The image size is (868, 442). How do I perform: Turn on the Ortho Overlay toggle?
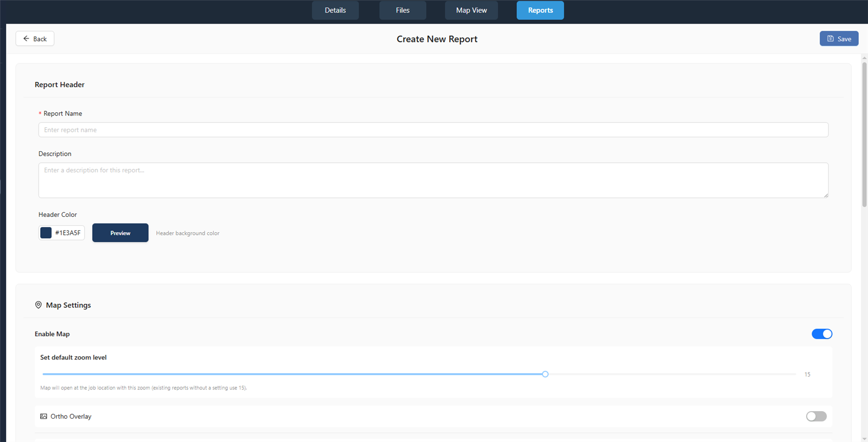pos(816,417)
